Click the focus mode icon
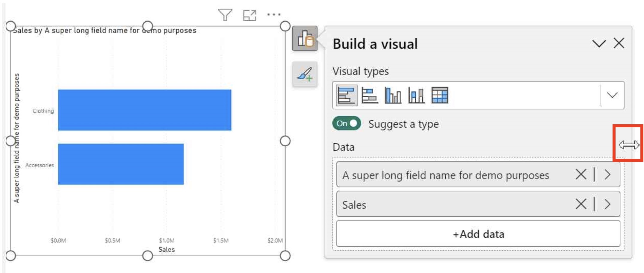 250,15
